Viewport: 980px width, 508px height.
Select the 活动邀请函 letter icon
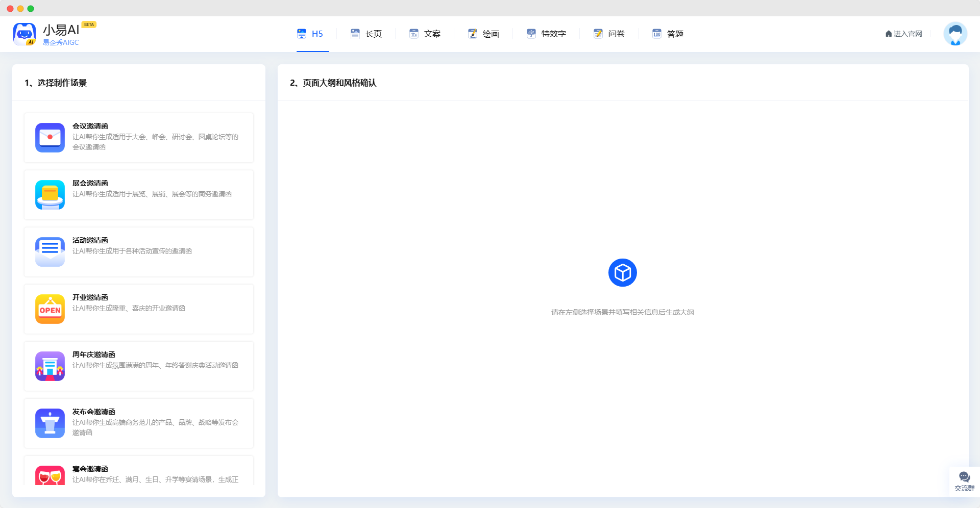coord(50,252)
